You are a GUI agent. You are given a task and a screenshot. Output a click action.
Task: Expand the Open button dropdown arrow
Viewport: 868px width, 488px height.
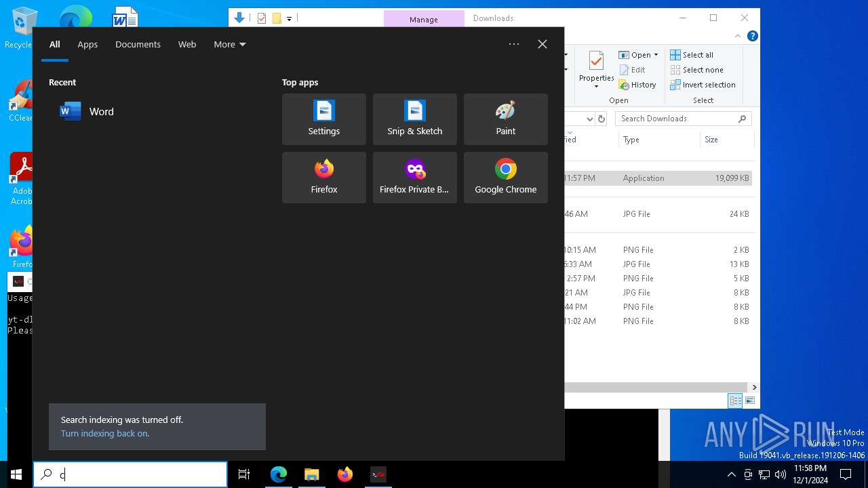point(656,55)
